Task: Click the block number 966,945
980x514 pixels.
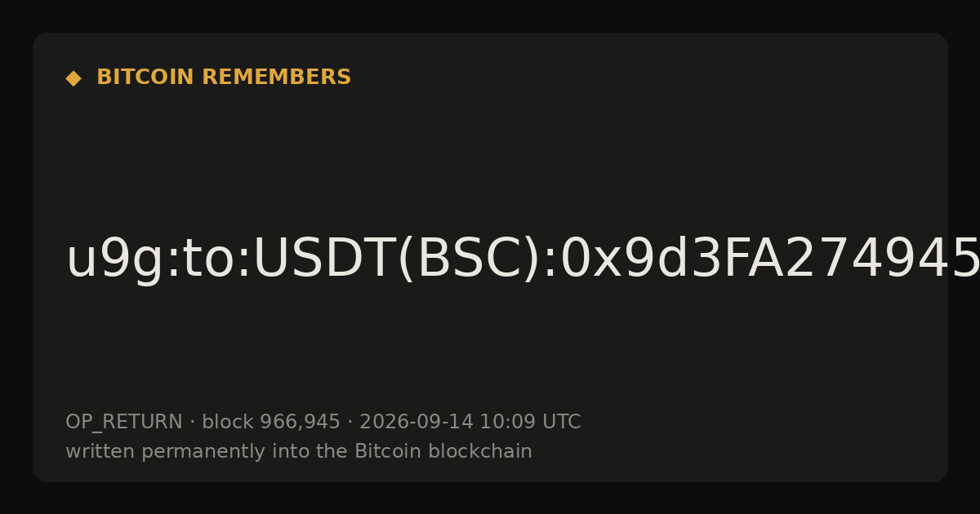Action: [300, 423]
